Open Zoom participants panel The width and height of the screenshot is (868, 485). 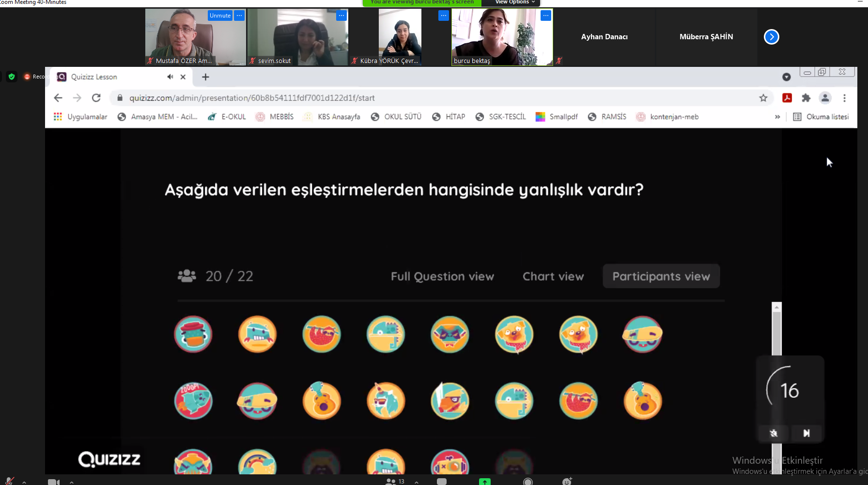point(394,482)
